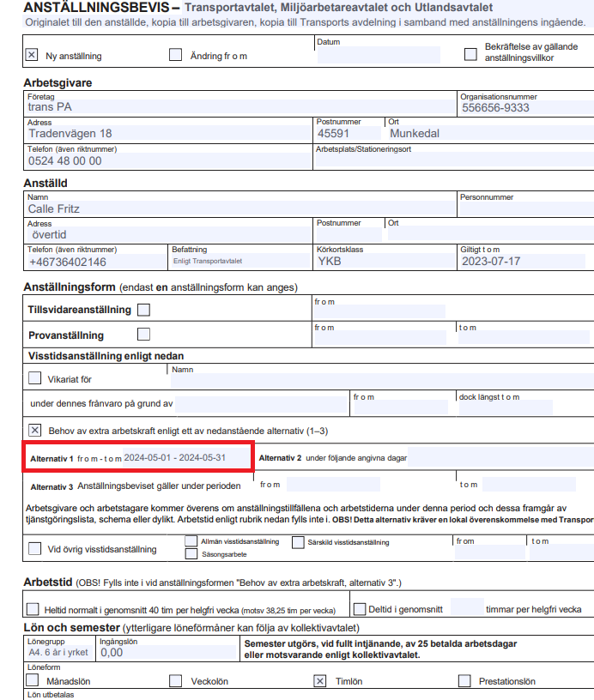This screenshot has height=700, width=594.
Task: Check the Deltid i genomsnitt checkbox
Action: [x=360, y=609]
